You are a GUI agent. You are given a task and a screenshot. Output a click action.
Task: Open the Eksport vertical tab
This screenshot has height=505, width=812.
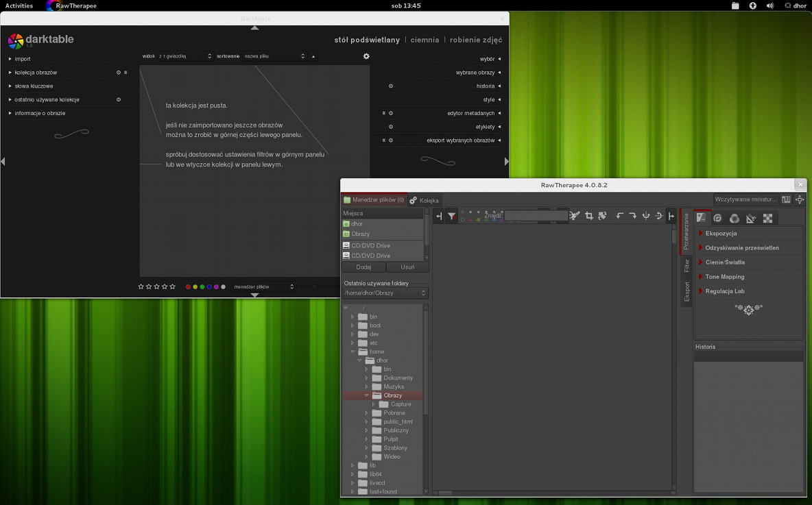pos(686,291)
